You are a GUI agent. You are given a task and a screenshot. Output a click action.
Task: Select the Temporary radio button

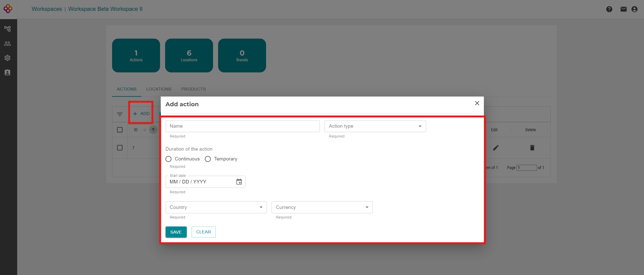click(208, 159)
